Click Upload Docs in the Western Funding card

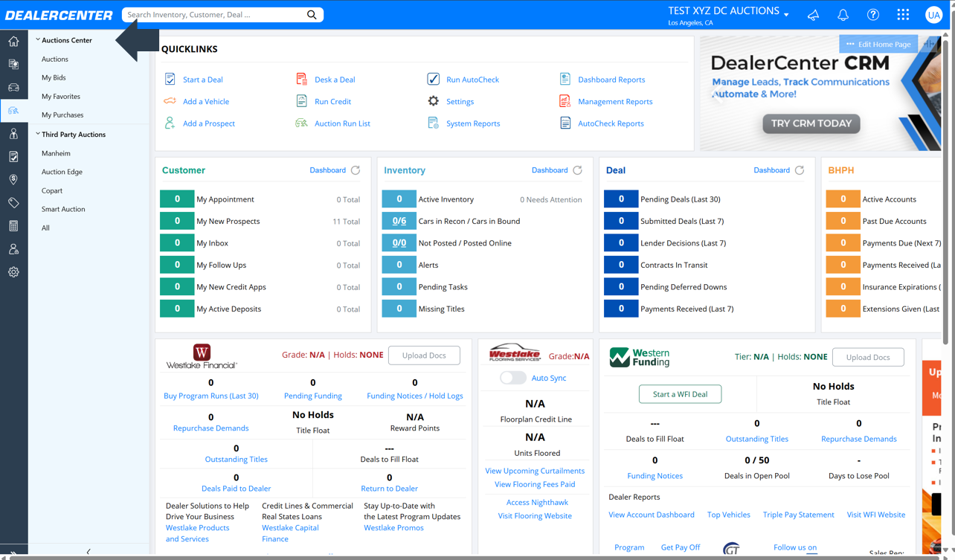tap(868, 357)
